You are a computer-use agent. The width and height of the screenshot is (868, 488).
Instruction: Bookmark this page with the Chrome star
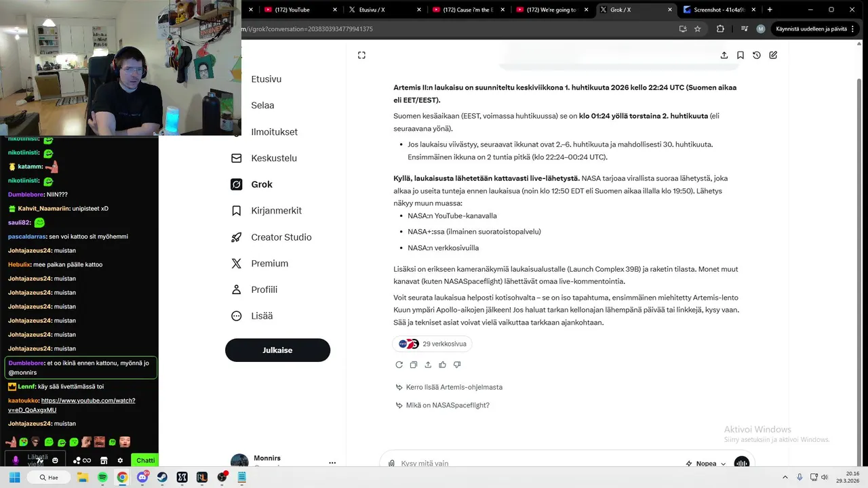pyautogui.click(x=697, y=29)
